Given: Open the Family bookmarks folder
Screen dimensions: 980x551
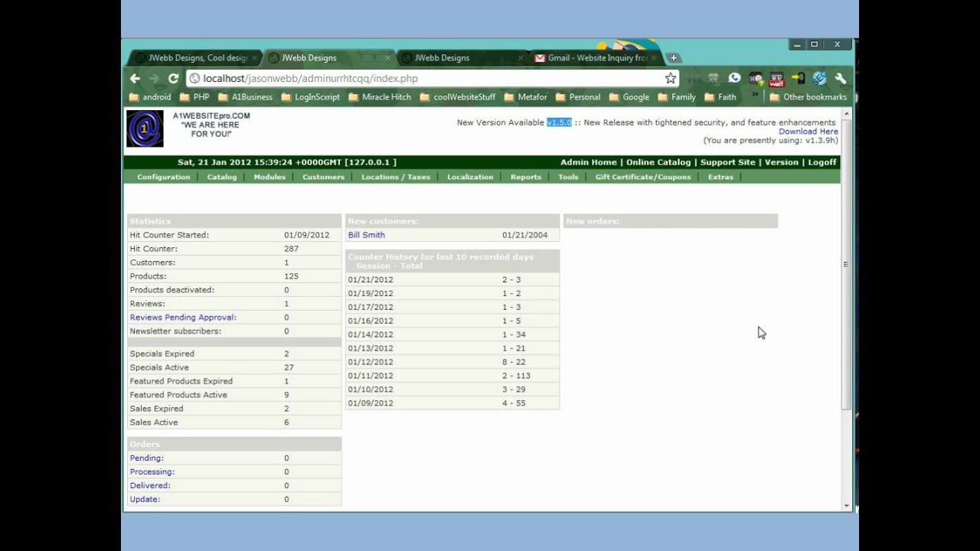Looking at the screenshot, I should coord(678,97).
